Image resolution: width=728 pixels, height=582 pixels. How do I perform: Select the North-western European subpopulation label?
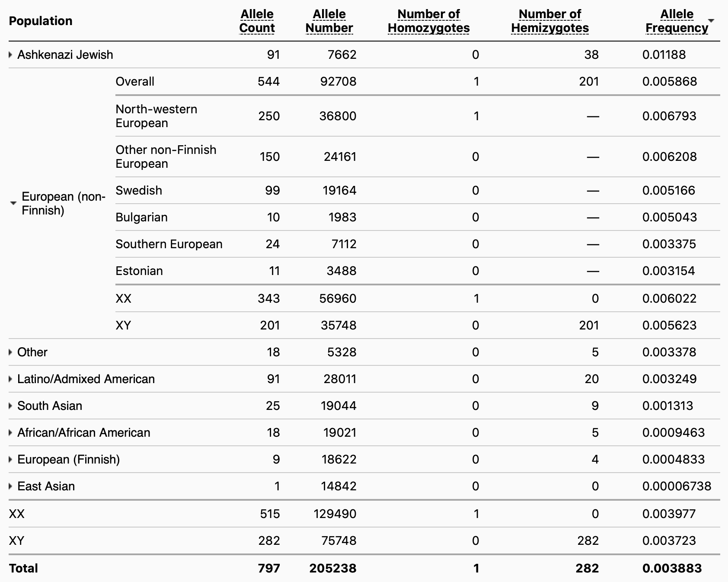pos(156,116)
